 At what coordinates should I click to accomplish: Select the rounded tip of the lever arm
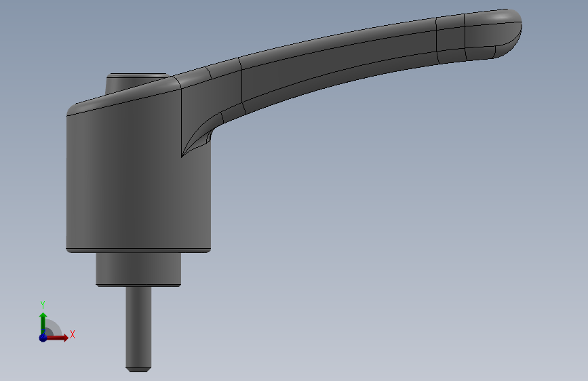[x=495, y=34]
